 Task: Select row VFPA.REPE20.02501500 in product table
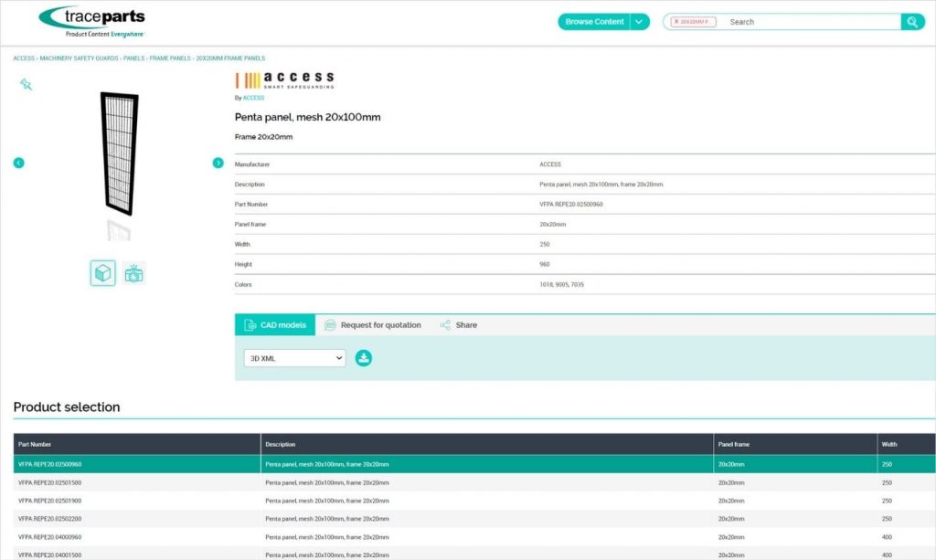click(x=50, y=482)
